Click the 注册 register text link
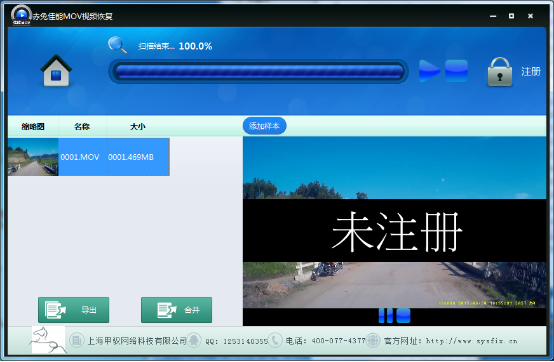 [531, 72]
